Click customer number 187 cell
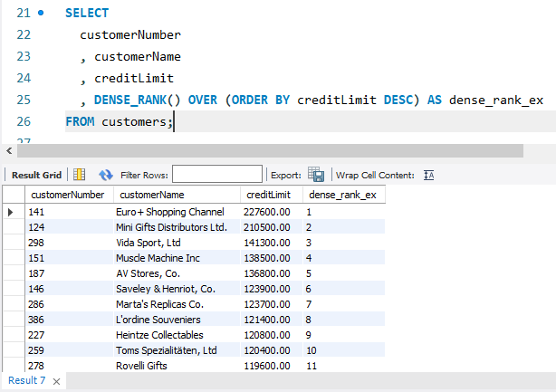Viewport: 556px width, 392px height. coord(69,273)
